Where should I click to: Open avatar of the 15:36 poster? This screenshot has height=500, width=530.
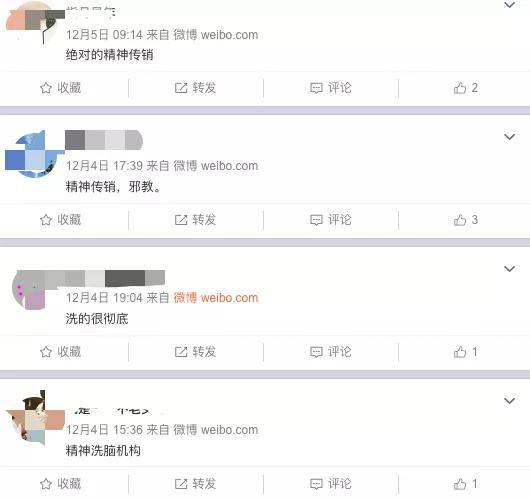click(x=34, y=418)
